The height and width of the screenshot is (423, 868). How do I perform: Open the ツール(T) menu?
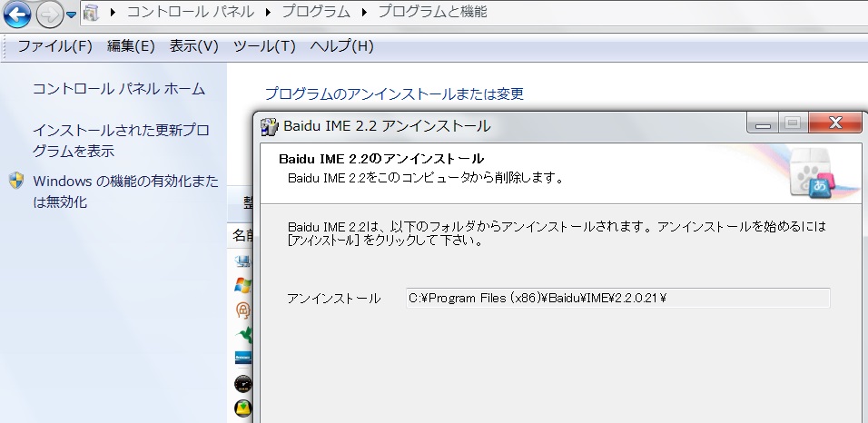coord(264,46)
